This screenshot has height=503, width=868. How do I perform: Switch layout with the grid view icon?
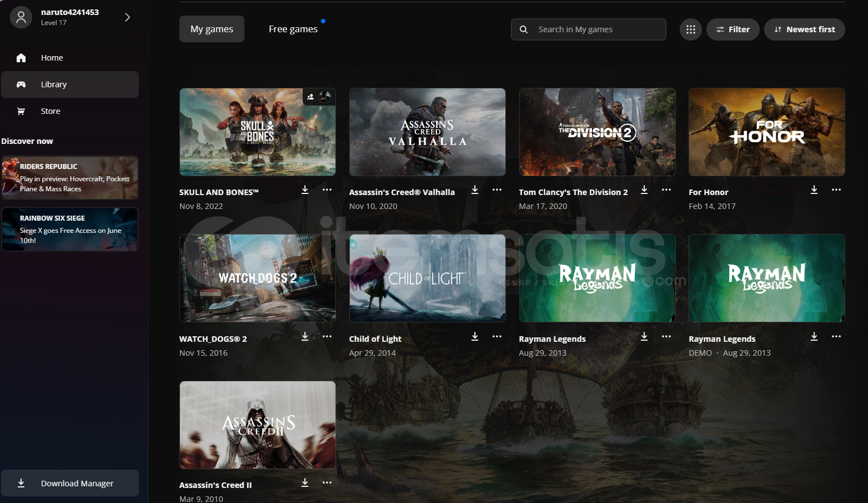tap(691, 29)
